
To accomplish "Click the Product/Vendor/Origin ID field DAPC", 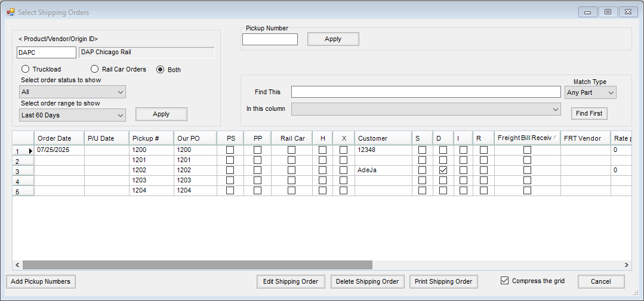I will click(47, 52).
